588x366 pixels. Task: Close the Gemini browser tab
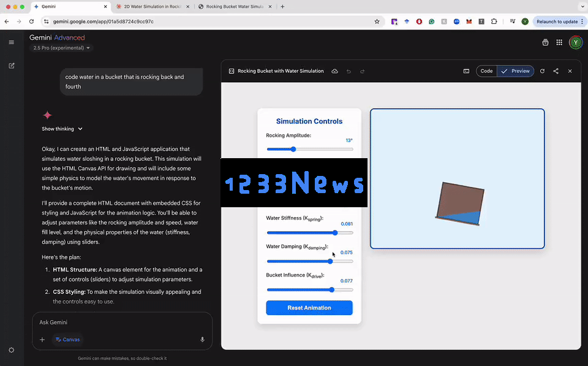(105, 6)
